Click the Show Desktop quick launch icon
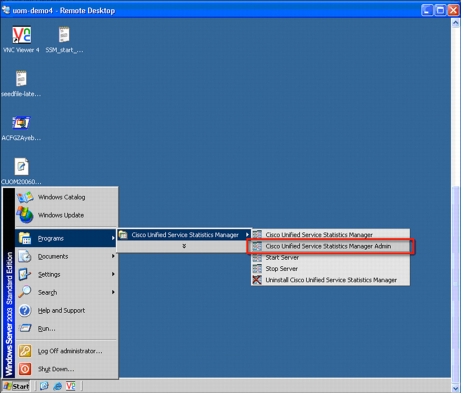Viewport: 463px width, 394px height. (x=44, y=386)
